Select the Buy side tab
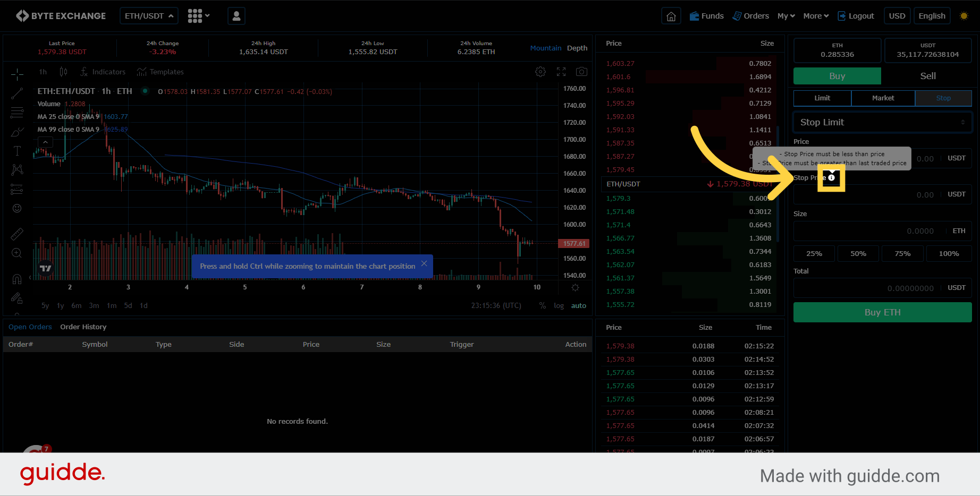The height and width of the screenshot is (496, 980). coord(837,76)
